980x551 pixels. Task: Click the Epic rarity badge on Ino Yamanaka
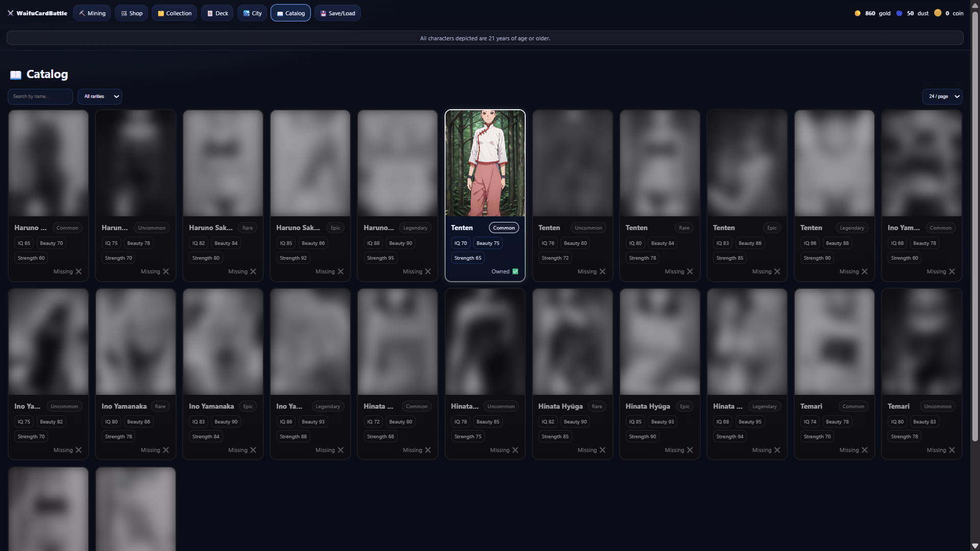tap(248, 407)
